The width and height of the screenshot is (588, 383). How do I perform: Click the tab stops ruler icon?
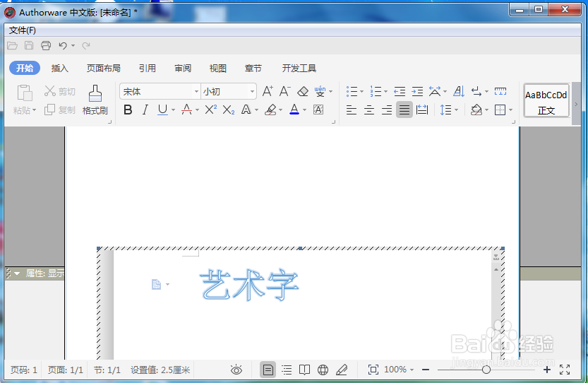click(x=500, y=91)
